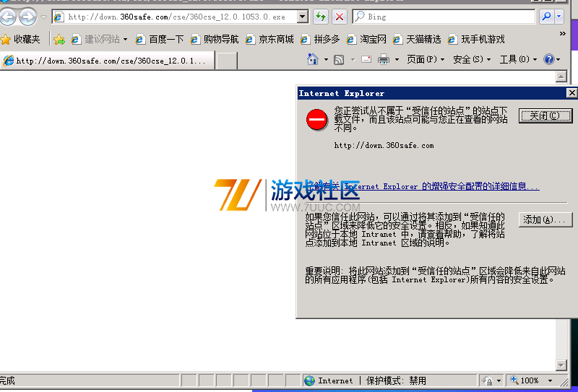Image resolution: width=578 pixels, height=392 pixels.
Task: Expand the address bar history dropdown
Action: click(x=303, y=17)
